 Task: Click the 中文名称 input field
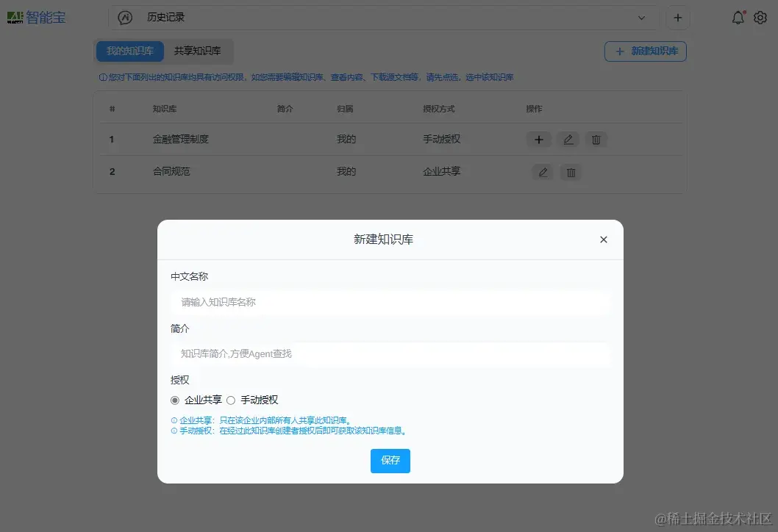click(x=390, y=302)
